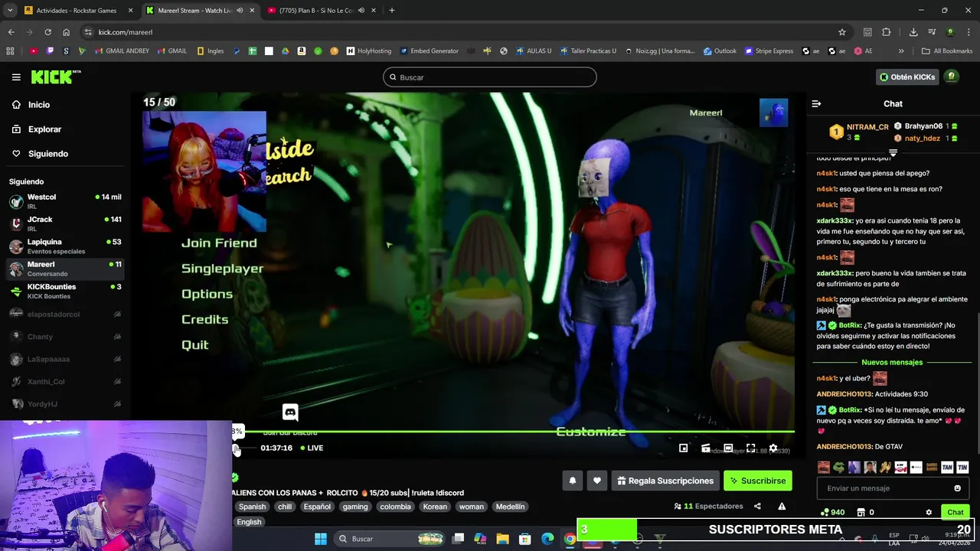This screenshot has height=551, width=980.
Task: Insert the Pepe frog emote
Action: [839, 468]
